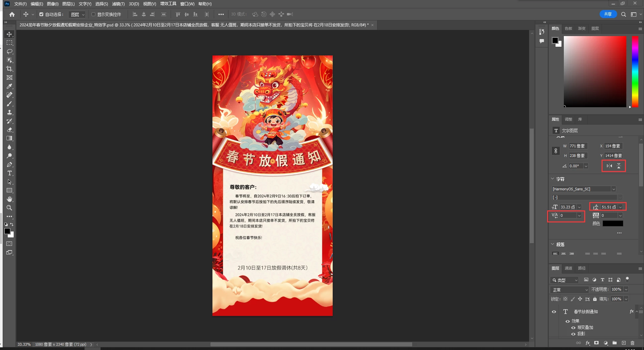Toggle visibility of 效果 effects
The image size is (644, 350).
(567, 321)
